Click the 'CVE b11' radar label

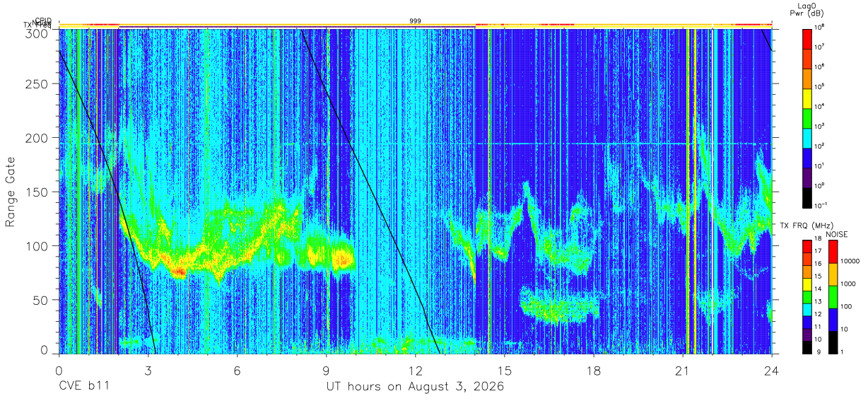pos(83,387)
